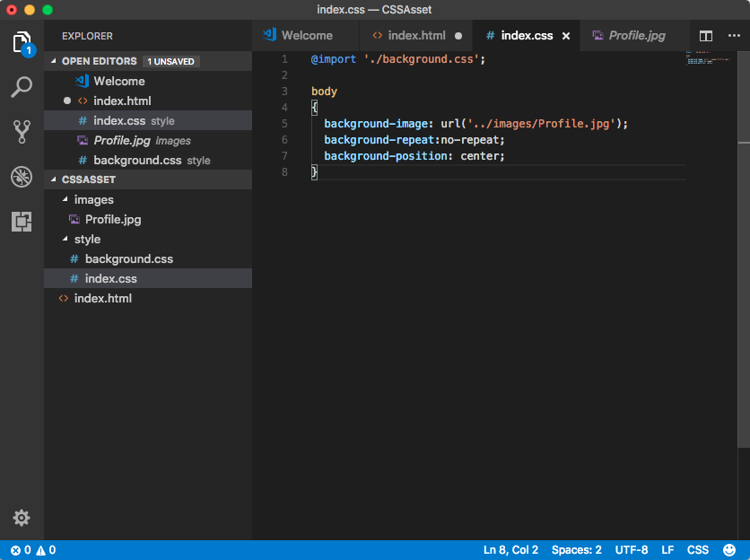Click the EXPLORER panel title
This screenshot has height=560, width=750.
coord(87,36)
